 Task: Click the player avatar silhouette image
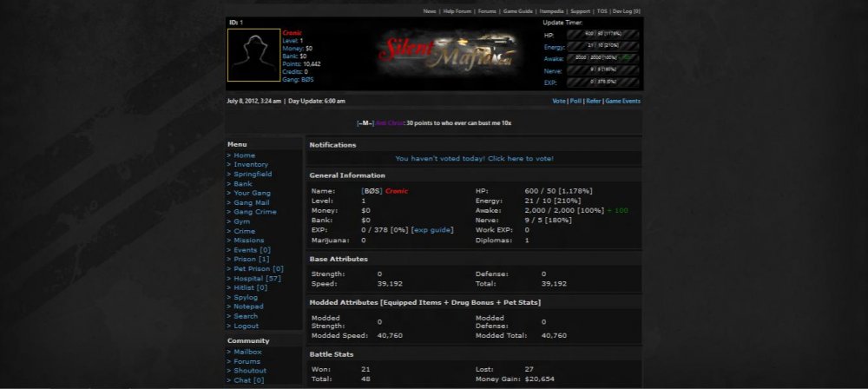[253, 55]
